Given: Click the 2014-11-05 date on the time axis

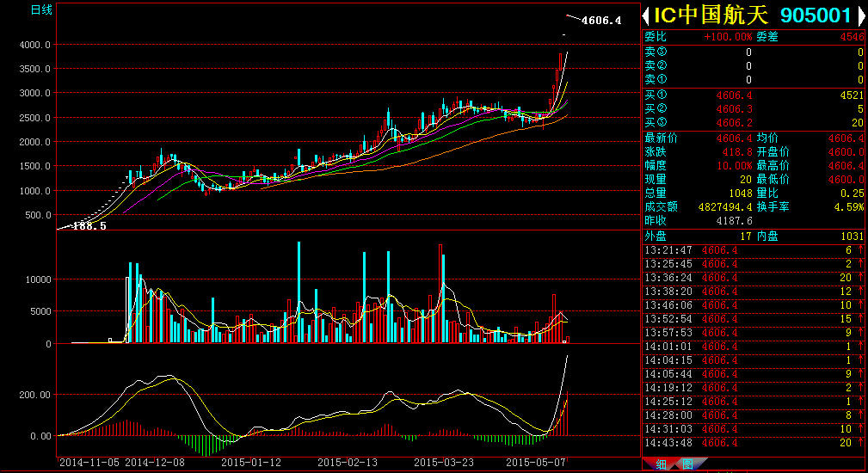Looking at the screenshot, I should pos(89,463).
